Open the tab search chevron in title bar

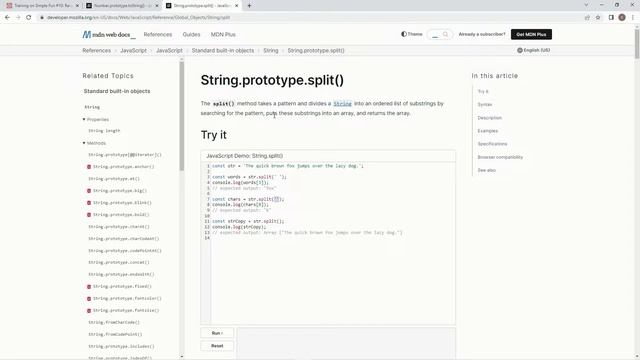tap(586, 5)
